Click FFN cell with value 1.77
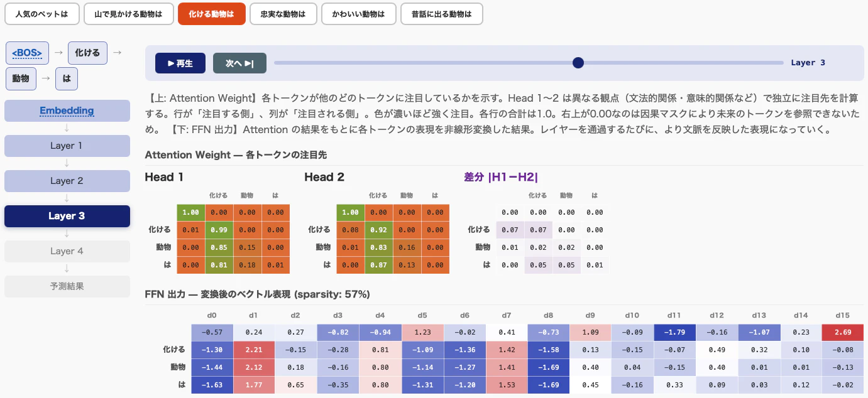The image size is (868, 398). tap(253, 385)
